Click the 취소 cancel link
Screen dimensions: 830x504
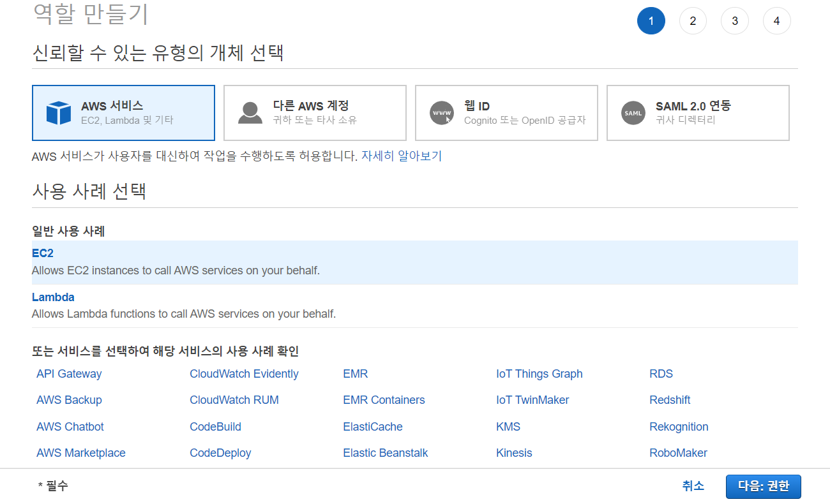(693, 486)
